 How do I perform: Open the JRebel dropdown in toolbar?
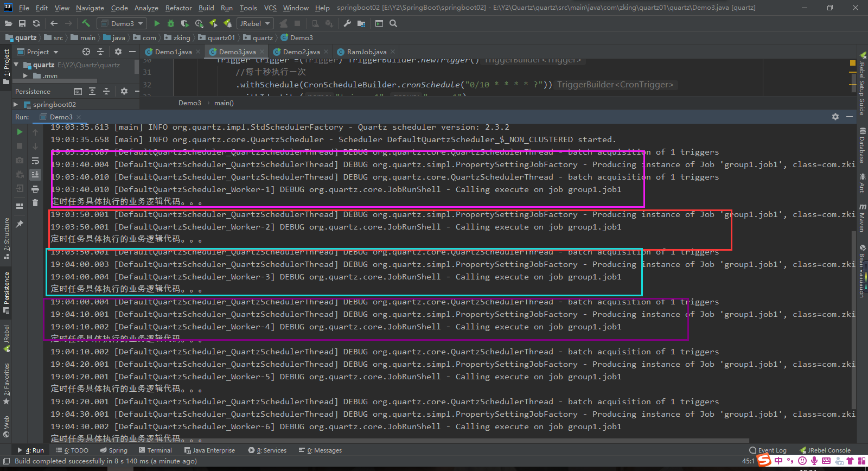255,23
